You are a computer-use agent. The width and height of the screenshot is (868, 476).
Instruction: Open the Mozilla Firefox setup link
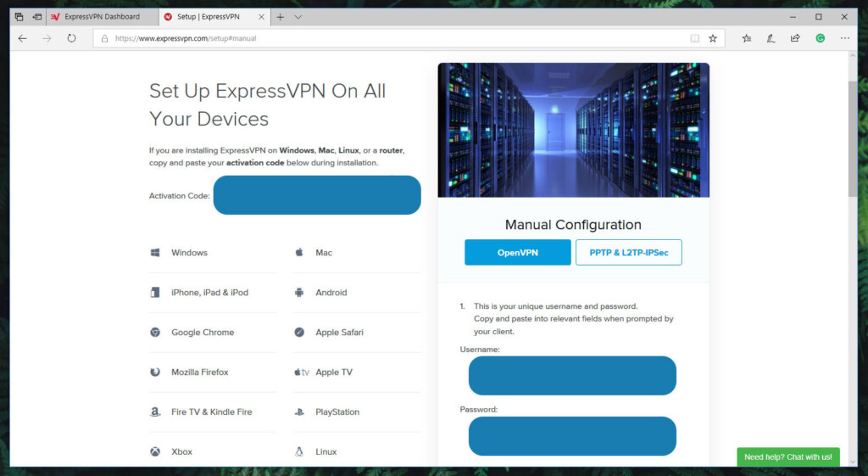click(x=200, y=372)
